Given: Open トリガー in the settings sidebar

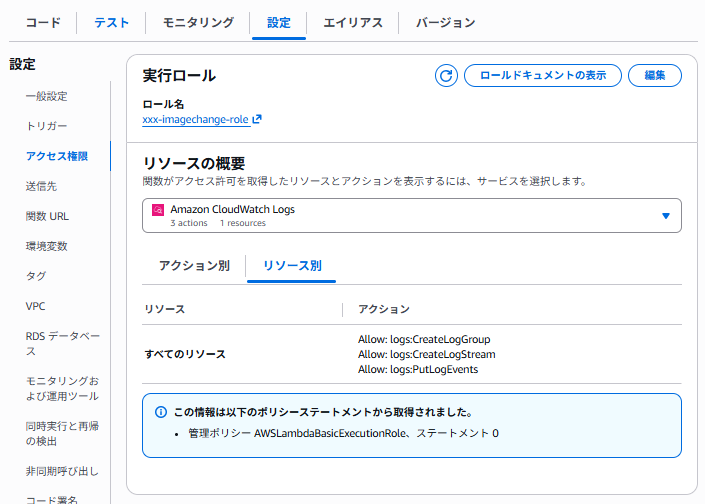Looking at the screenshot, I should click(47, 126).
